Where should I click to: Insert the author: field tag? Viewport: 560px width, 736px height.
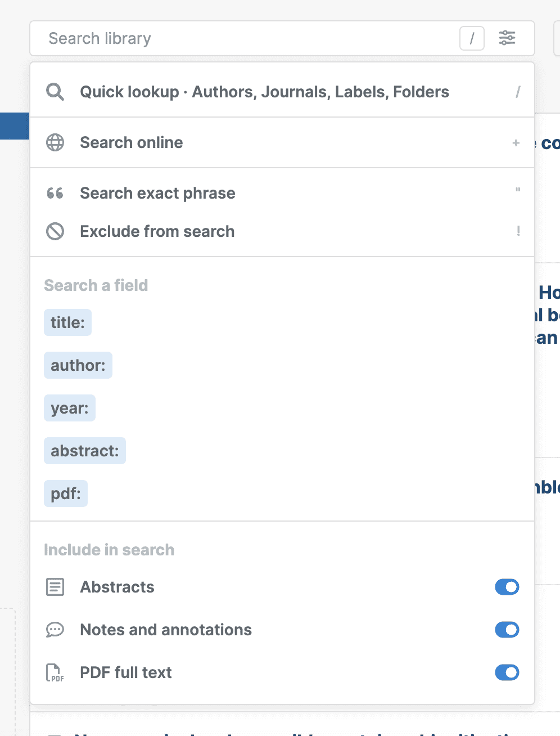[78, 365]
